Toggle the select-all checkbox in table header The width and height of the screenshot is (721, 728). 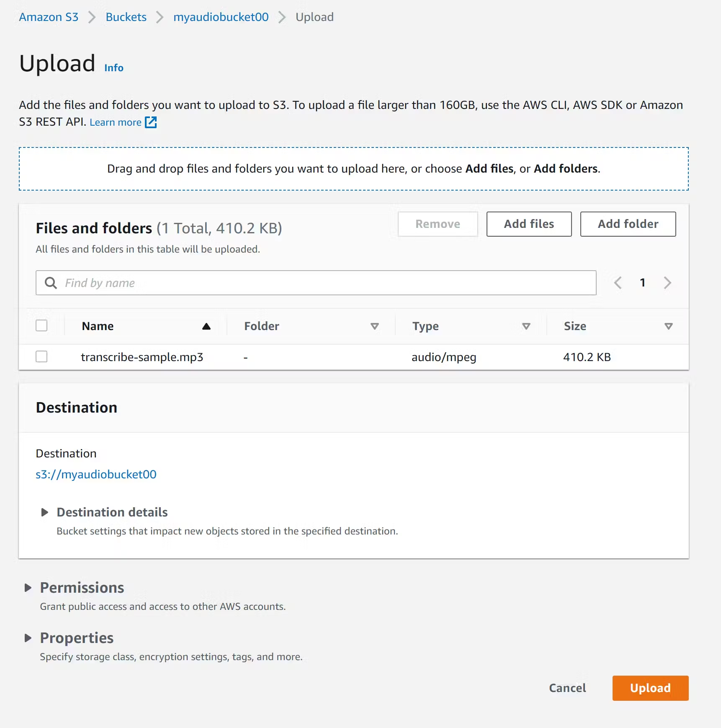[x=41, y=326]
